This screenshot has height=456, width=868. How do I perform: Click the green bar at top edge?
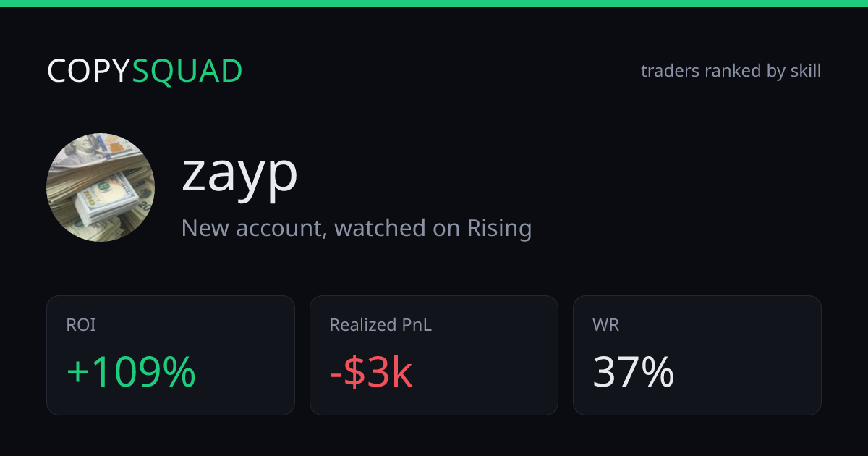click(434, 4)
